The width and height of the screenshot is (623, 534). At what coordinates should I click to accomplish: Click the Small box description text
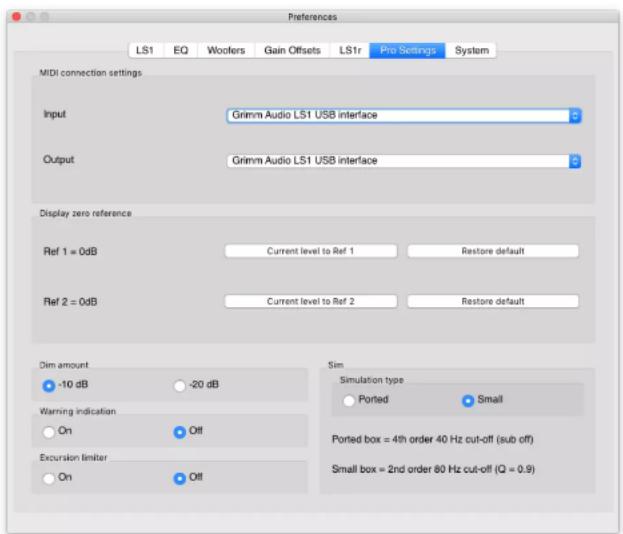433,469
